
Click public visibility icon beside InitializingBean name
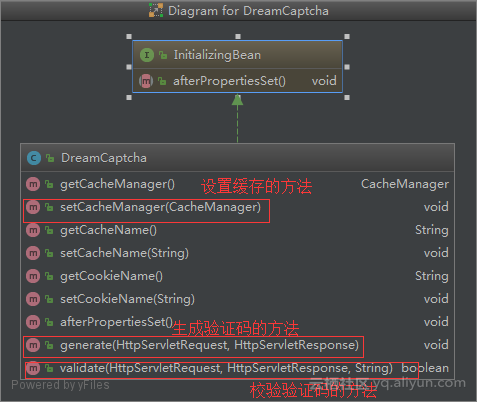click(163, 55)
